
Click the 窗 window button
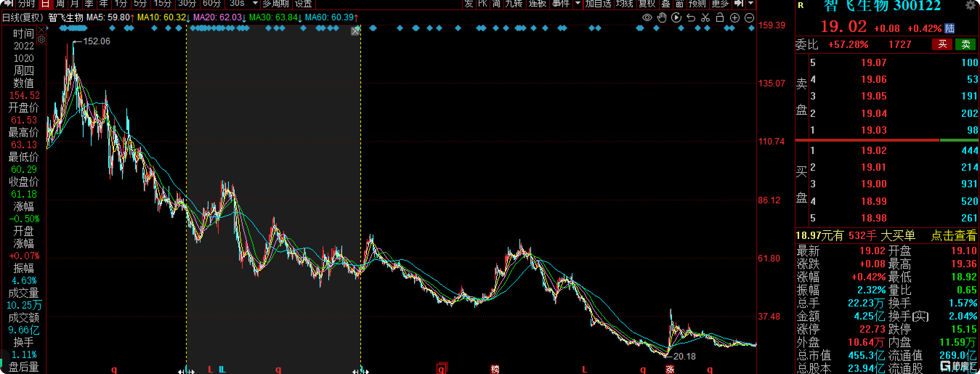tap(680, 3)
